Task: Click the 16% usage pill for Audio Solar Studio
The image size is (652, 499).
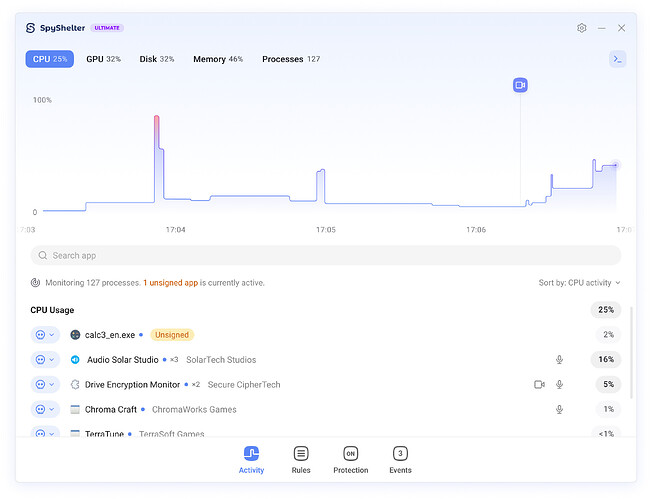Action: coord(606,360)
